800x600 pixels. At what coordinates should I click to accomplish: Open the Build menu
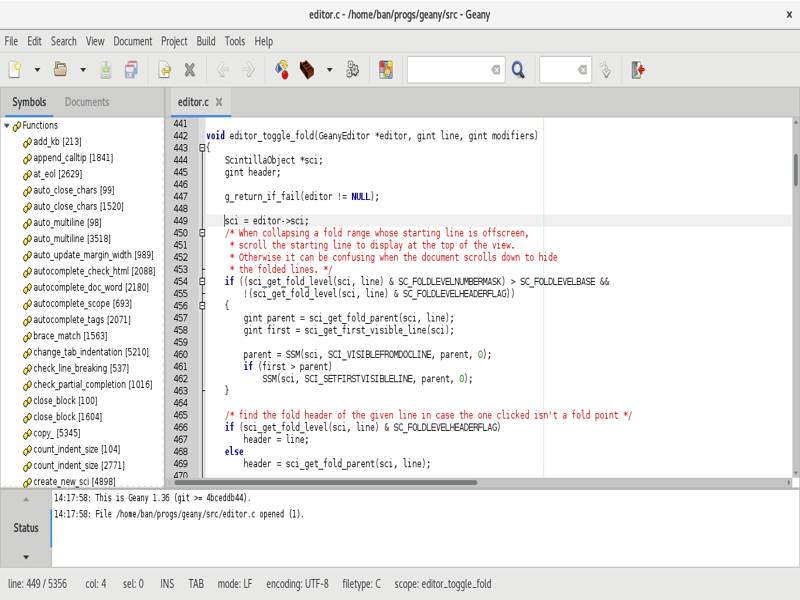coord(205,41)
